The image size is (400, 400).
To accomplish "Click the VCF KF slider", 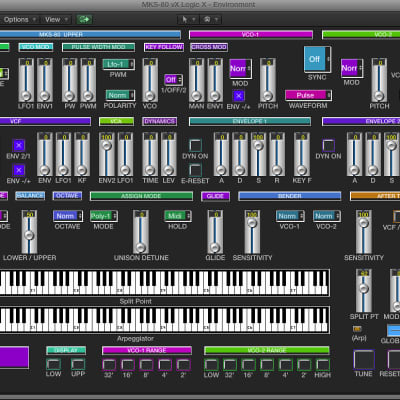I will [x=82, y=154].
